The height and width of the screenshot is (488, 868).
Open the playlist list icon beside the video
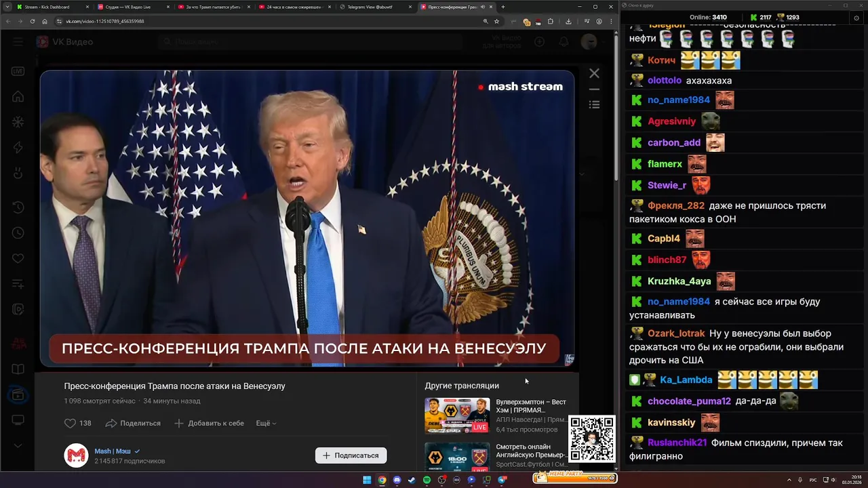tap(594, 104)
